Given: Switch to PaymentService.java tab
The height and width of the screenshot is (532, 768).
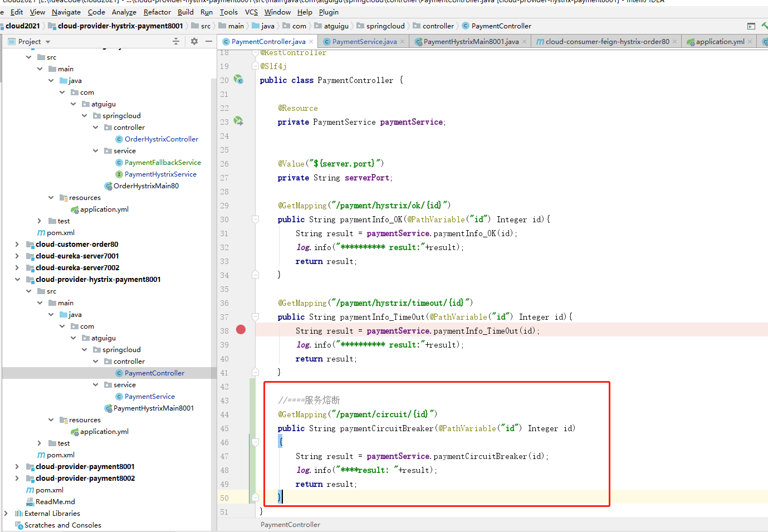Looking at the screenshot, I should coord(364,42).
